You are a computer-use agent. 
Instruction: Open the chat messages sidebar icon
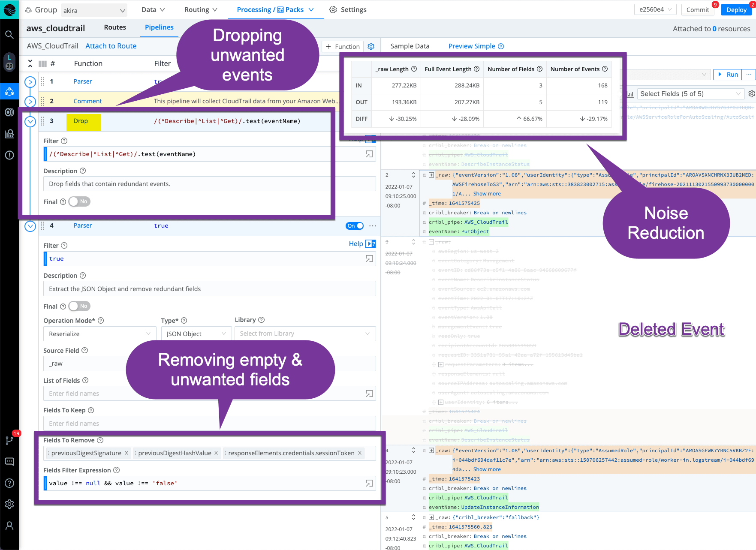(9, 462)
